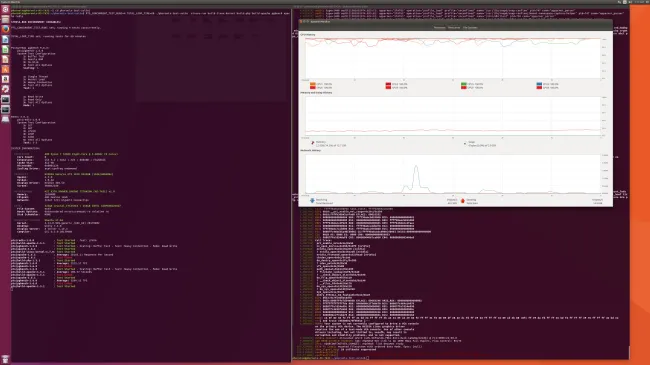The image size is (650, 365).
Task: Open Ubuntu Software from the dock
Action: tap(5, 69)
